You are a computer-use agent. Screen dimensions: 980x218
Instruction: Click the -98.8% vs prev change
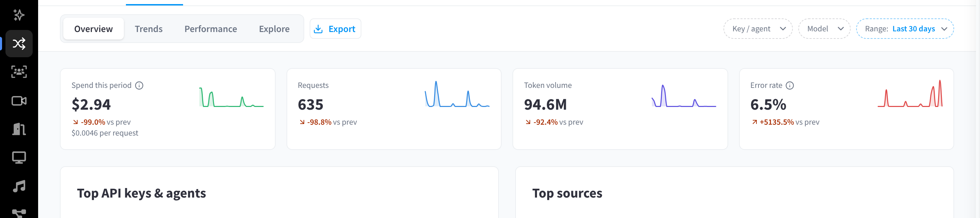[328, 122]
